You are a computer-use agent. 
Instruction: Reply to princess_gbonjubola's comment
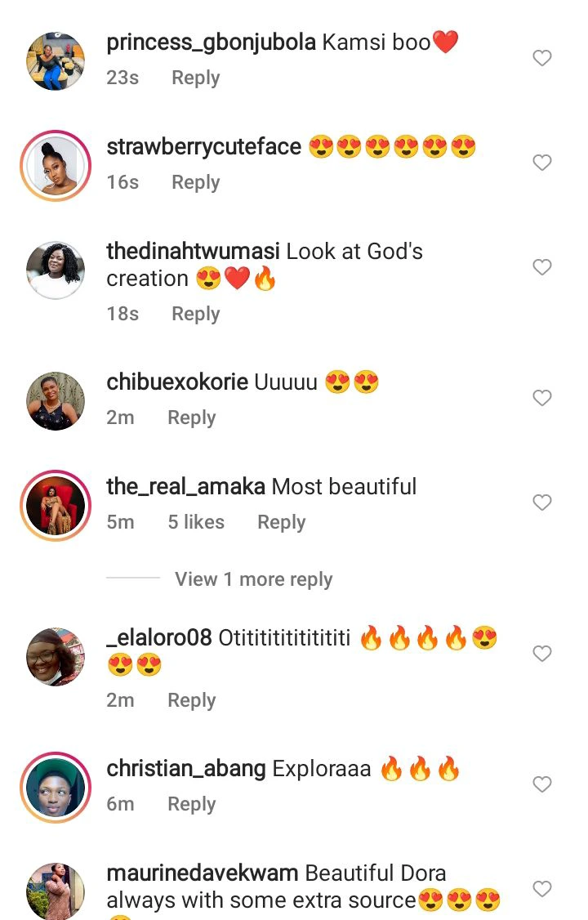[x=195, y=78]
